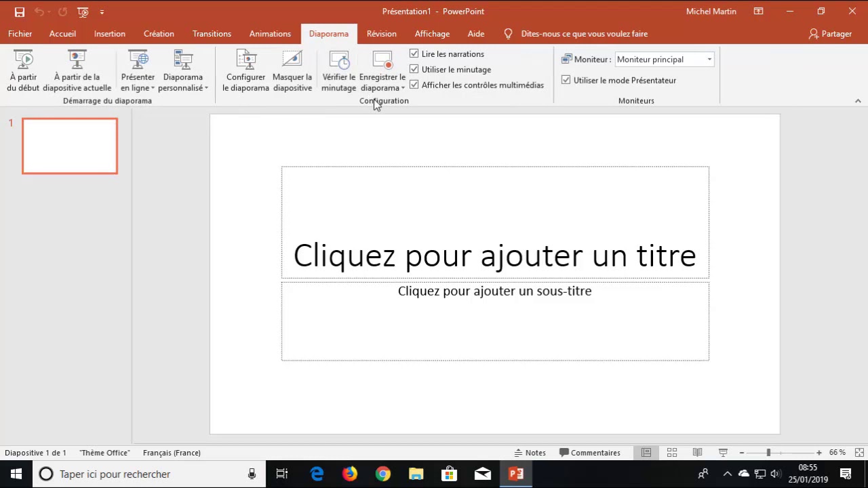The height and width of the screenshot is (488, 868).
Task: Collapse the ribbon with the chevron
Action: tap(858, 101)
